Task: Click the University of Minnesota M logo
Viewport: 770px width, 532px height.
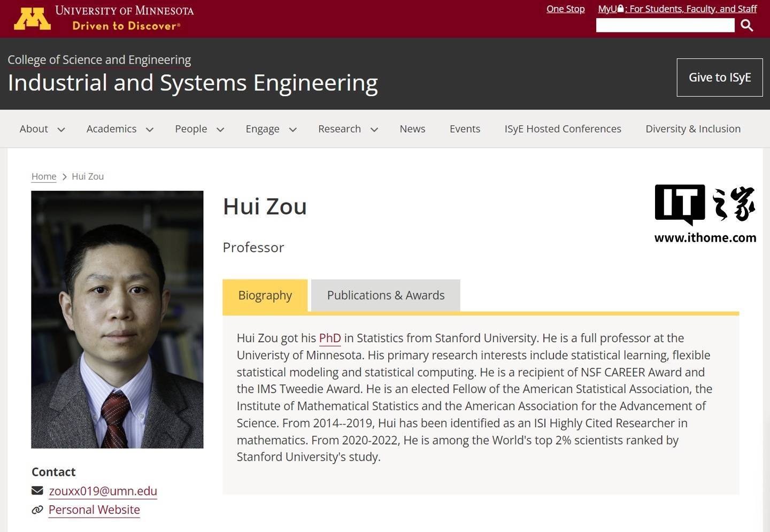Action: coord(32,18)
